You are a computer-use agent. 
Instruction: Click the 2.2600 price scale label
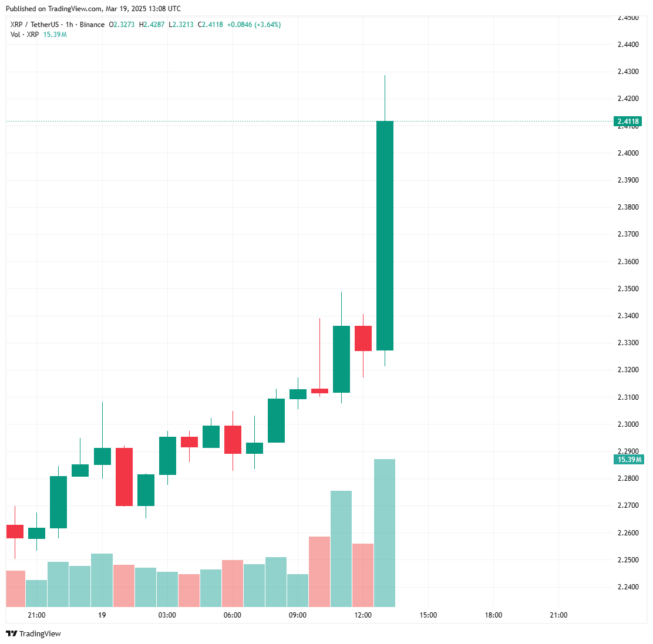point(628,533)
